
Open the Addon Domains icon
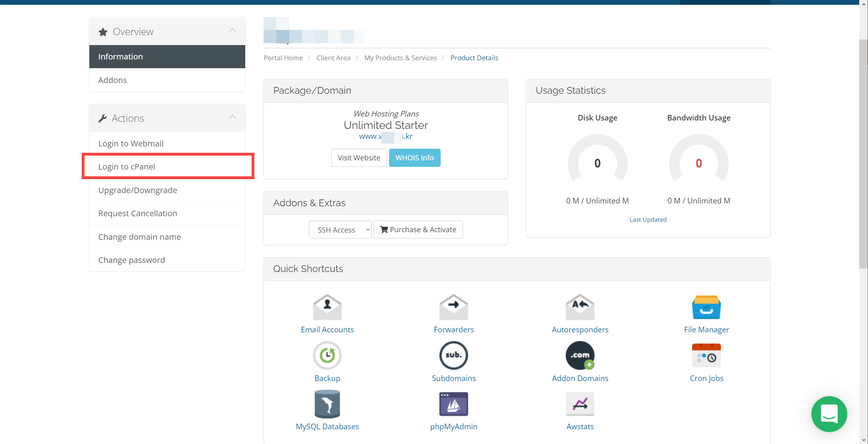(580, 355)
